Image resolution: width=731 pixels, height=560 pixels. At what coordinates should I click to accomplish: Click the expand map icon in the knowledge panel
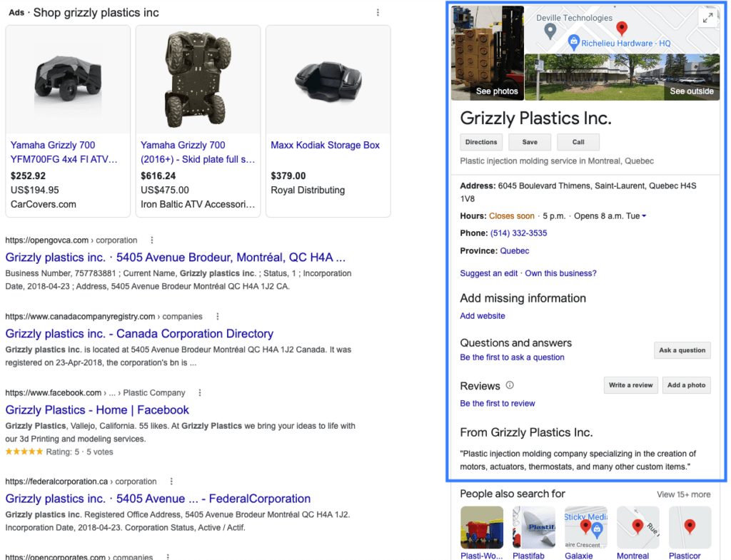[708, 18]
